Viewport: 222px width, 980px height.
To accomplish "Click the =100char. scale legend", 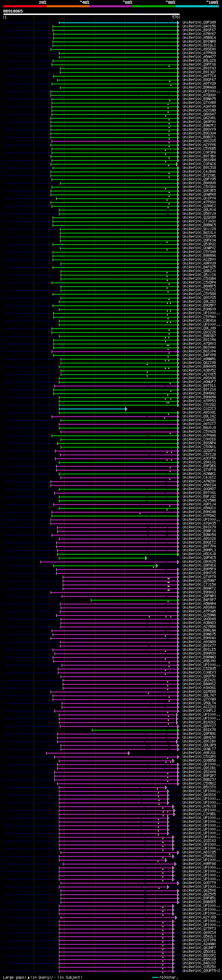I will coord(165,977).
